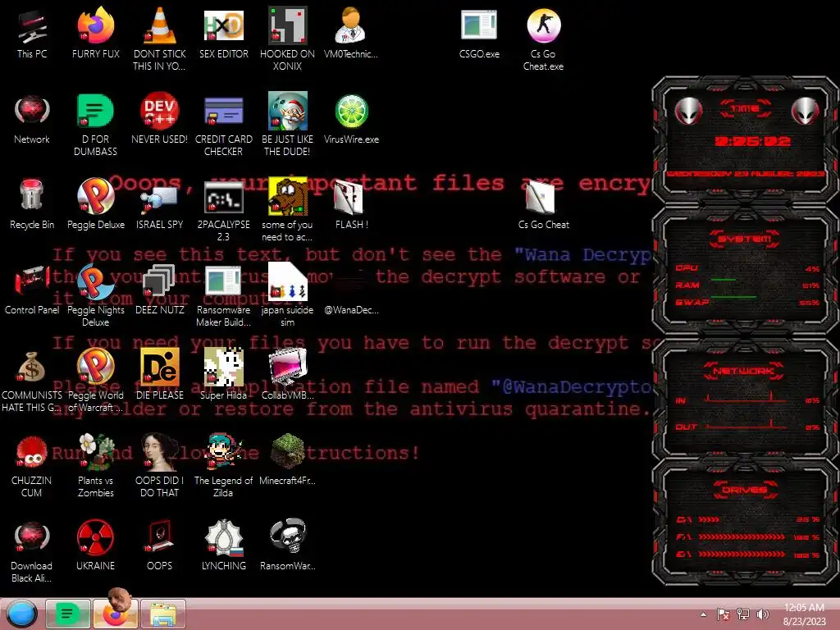Click the C:\ drive usage bar
This screenshot has height=630, width=840.
[x=748, y=519]
